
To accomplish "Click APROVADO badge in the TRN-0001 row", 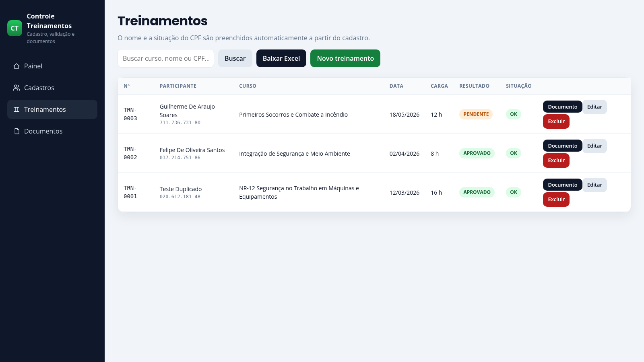I will 477,192.
